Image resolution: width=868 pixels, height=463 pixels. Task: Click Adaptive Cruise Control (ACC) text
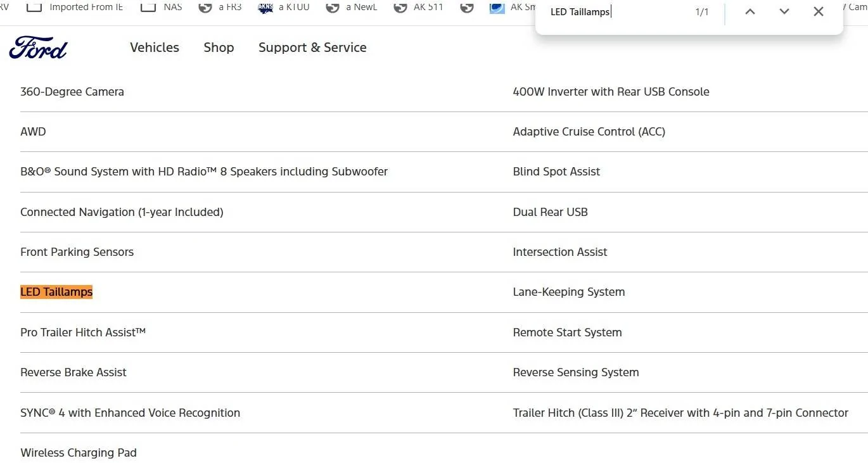point(589,132)
